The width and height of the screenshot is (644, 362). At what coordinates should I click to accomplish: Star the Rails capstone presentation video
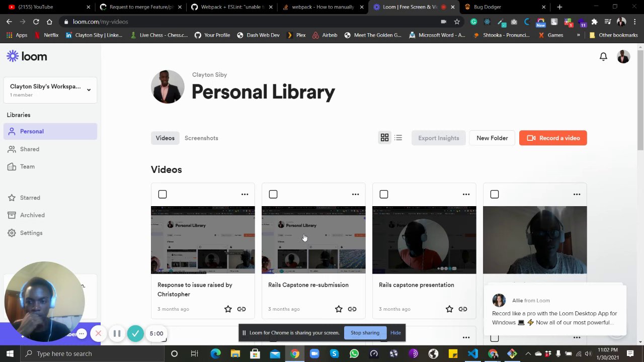pos(449,309)
